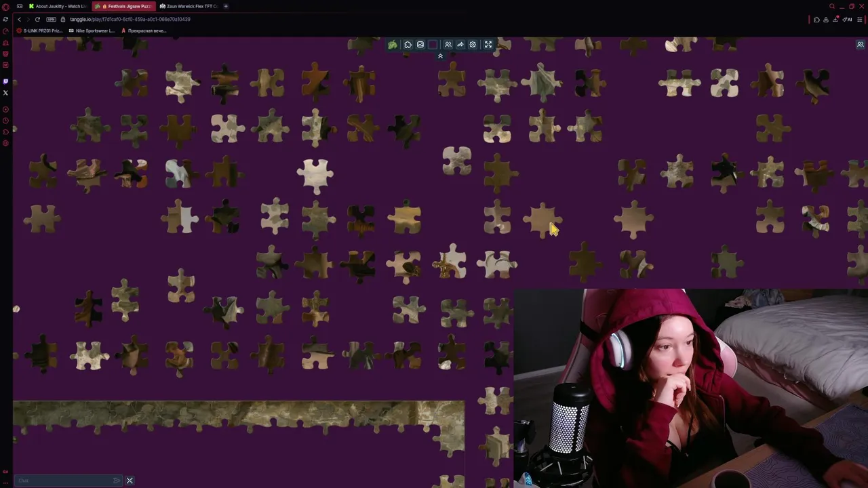This screenshot has height=488, width=868.
Task: Click the puzzle piece toolbar icon
Action: click(x=408, y=45)
